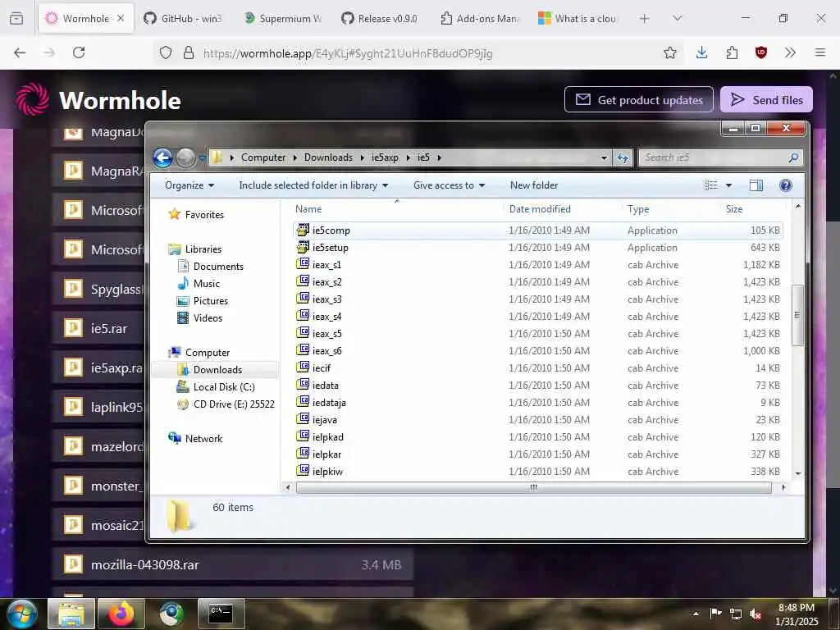Show more Firefox toolbar tools chevron
This screenshot has width=840, height=630.
pyautogui.click(x=790, y=52)
